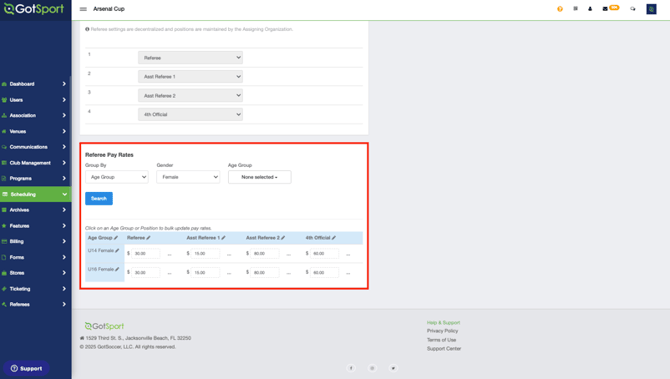Open the Group By dropdown
Image resolution: width=670 pixels, height=379 pixels.
[117, 177]
